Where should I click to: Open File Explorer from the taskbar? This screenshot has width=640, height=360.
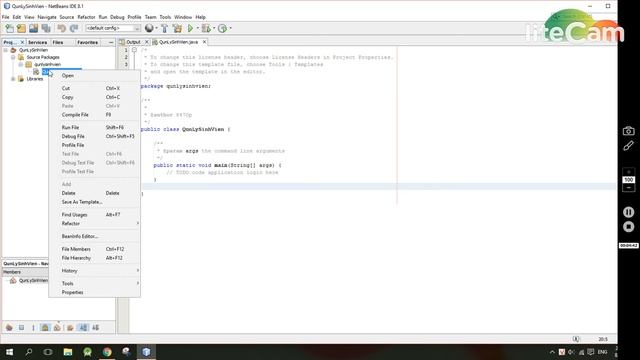[68, 352]
